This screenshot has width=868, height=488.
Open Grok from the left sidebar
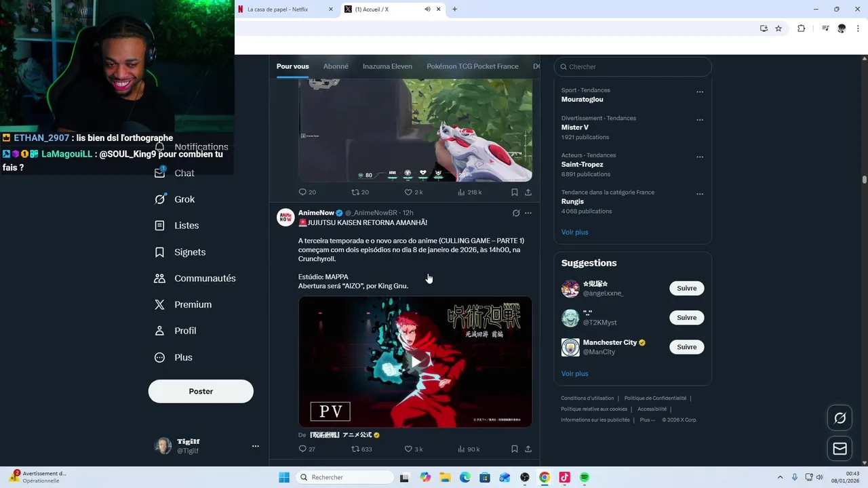pyautogui.click(x=175, y=199)
